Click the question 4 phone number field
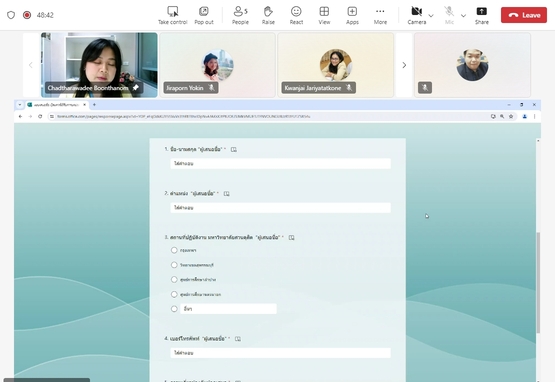The width and height of the screenshot is (555, 382). [x=280, y=353]
